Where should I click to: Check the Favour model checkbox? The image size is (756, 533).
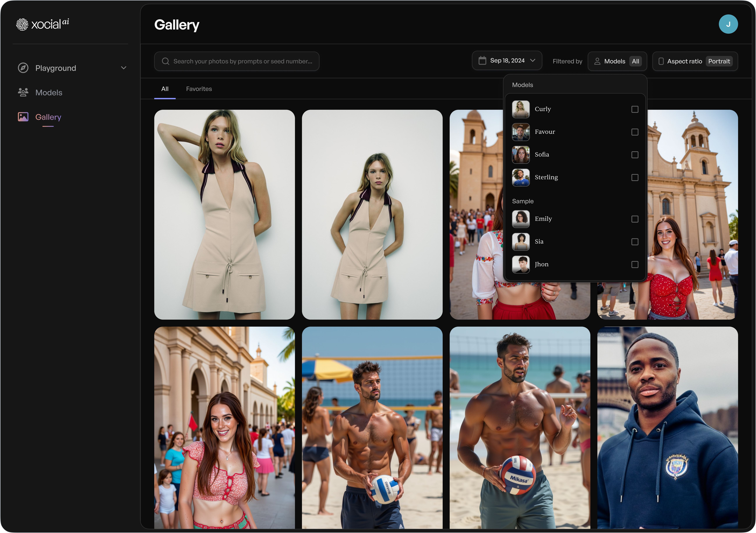[x=635, y=132]
